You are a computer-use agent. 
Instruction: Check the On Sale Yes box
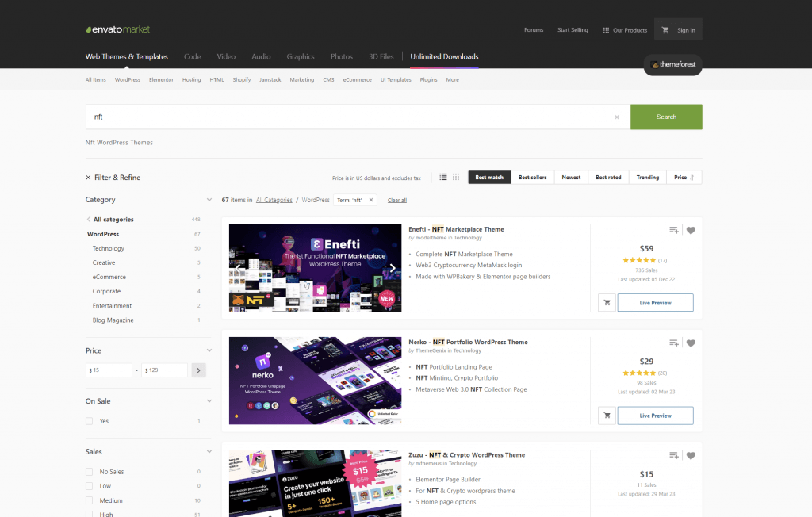(89, 421)
